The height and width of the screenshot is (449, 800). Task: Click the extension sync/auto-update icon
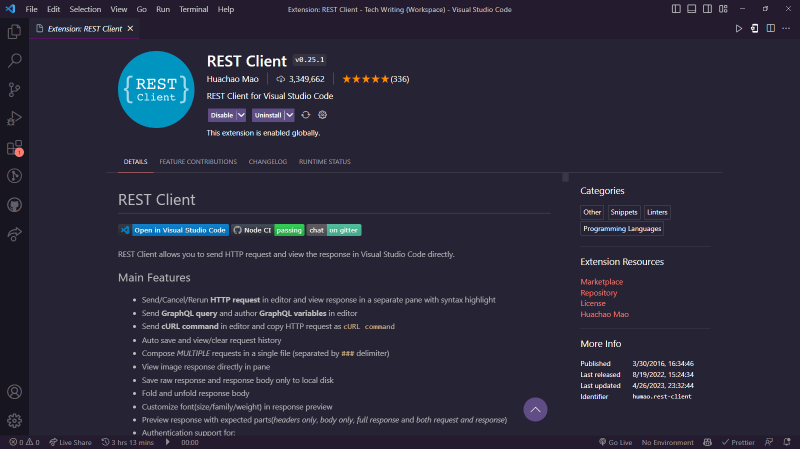pos(306,115)
